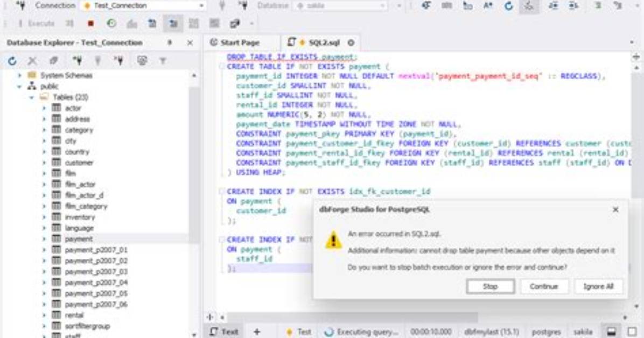Click the green transaction/history circle icon
The width and height of the screenshot is (644, 338).
click(x=111, y=23)
